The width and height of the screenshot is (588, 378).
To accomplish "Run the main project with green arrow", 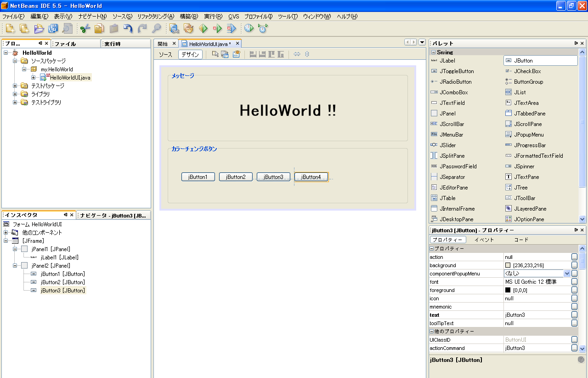I will pyautogui.click(x=203, y=29).
